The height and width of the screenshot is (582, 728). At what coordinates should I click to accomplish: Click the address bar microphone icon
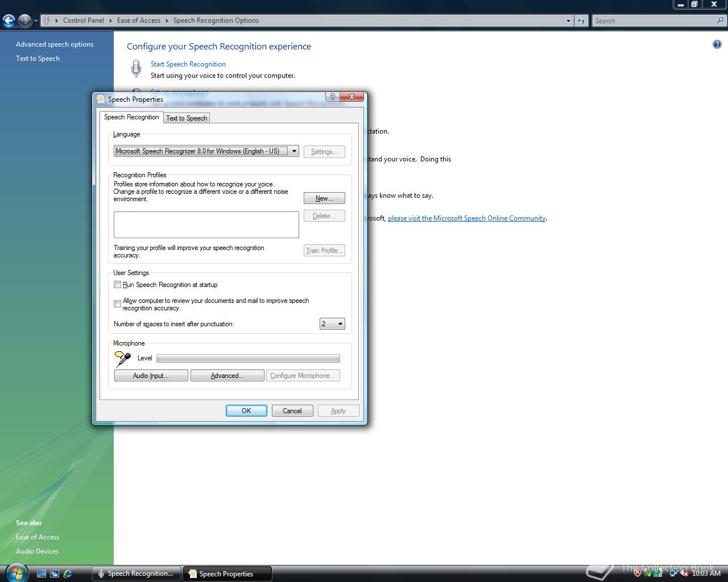(47, 20)
